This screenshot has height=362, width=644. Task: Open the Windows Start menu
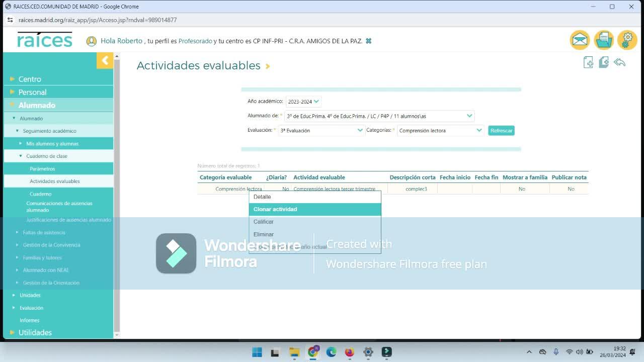(x=257, y=352)
